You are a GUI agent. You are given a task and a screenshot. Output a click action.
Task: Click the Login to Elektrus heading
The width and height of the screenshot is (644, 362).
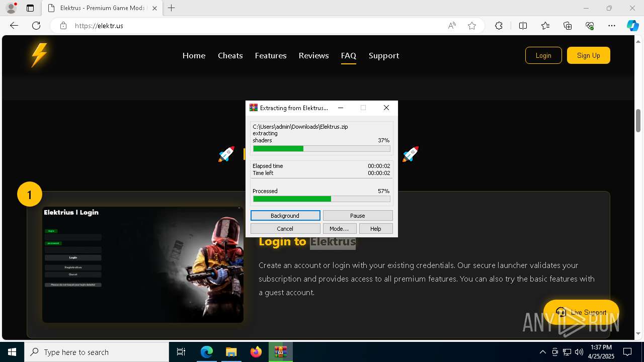pos(307,242)
